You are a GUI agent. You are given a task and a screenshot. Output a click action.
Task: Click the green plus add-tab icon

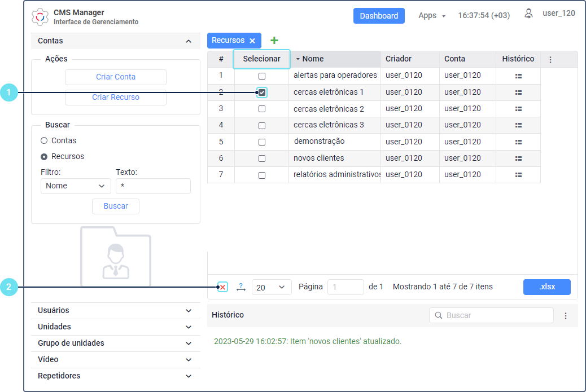[x=274, y=41]
